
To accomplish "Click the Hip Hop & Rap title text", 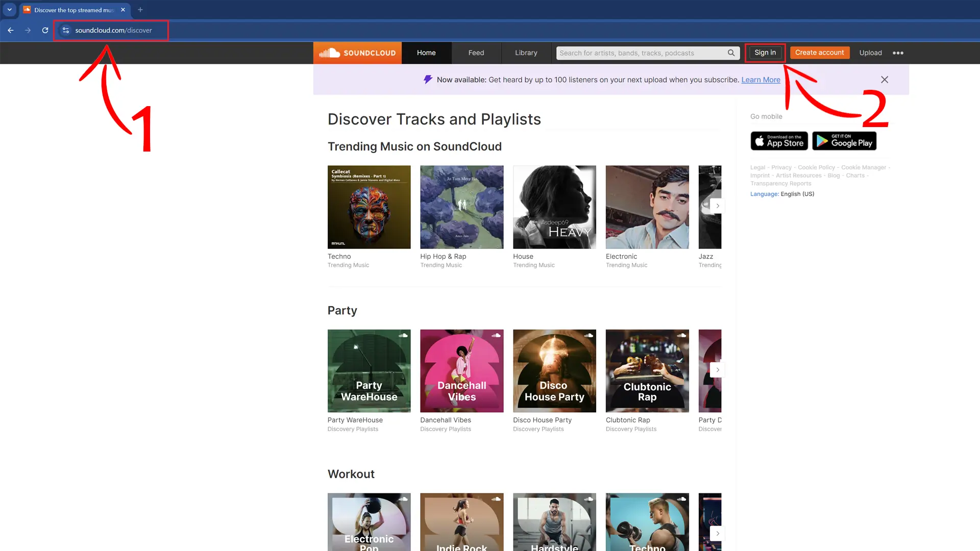I will [443, 257].
